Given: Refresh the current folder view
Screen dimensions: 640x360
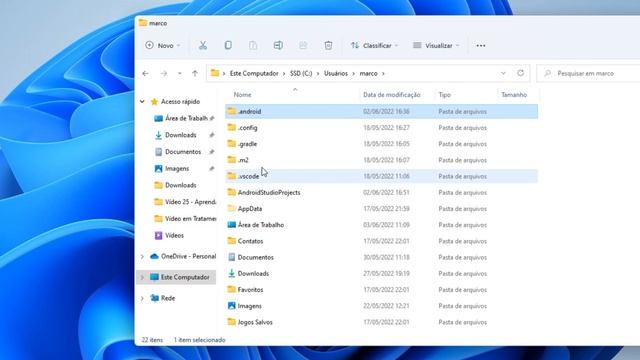Looking at the screenshot, I should pos(520,73).
